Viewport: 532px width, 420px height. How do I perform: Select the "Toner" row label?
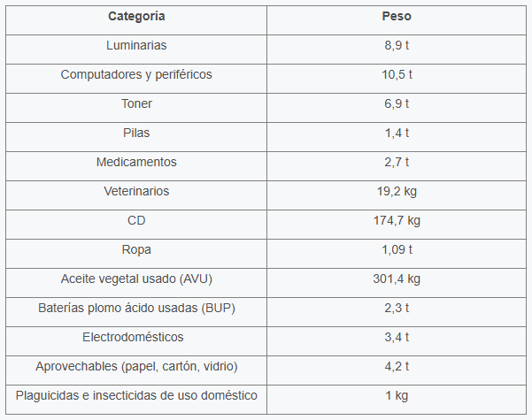pos(136,103)
